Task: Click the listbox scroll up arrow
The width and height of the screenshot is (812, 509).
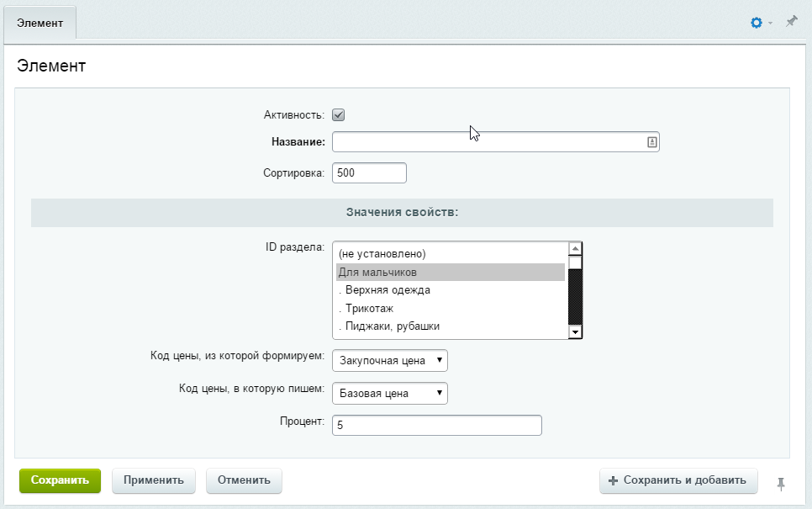Action: pyautogui.click(x=576, y=249)
